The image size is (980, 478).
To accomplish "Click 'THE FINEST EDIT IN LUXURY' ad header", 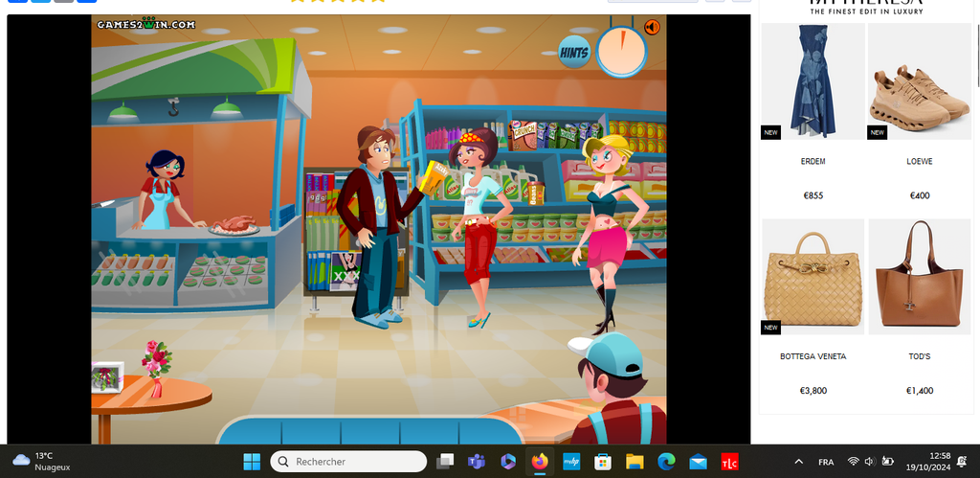I will click(x=865, y=11).
